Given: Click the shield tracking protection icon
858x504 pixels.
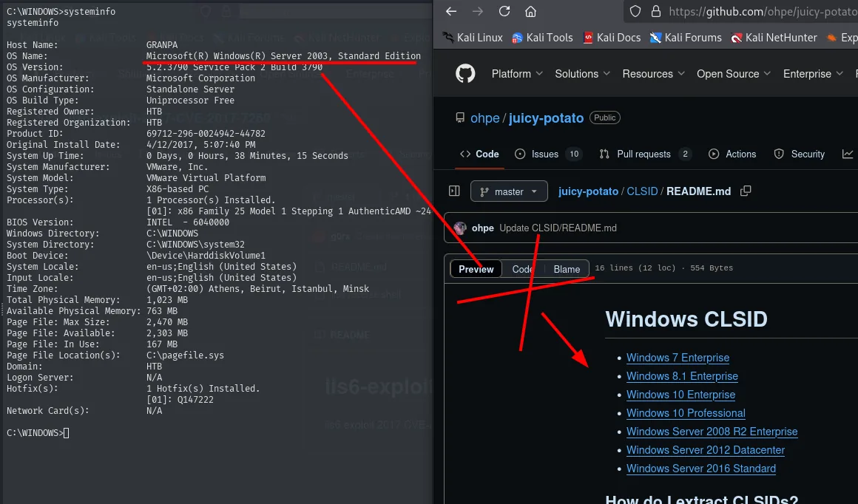Looking at the screenshot, I should 635,12.
